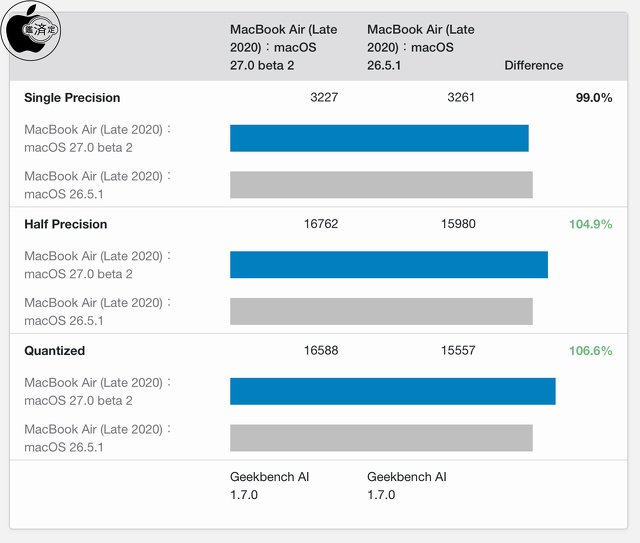Click Single Precision macOS 26.5.1 label

[98, 185]
